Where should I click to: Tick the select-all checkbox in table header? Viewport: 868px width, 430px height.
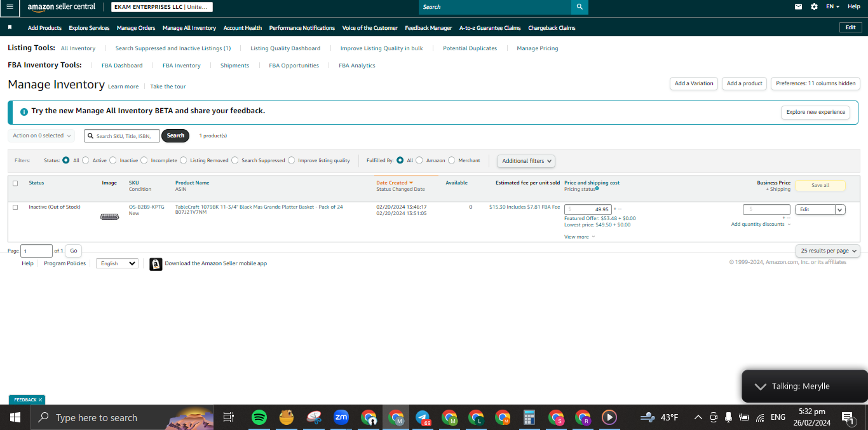pos(15,183)
